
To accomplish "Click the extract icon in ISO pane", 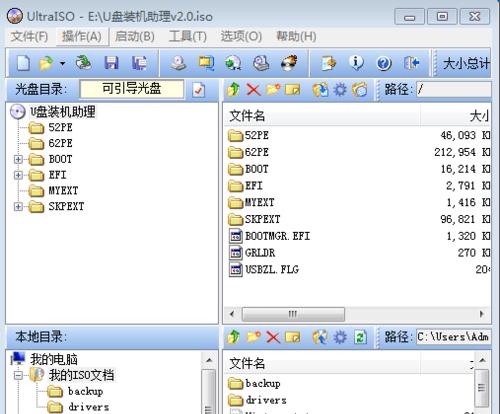I will pos(320,89).
